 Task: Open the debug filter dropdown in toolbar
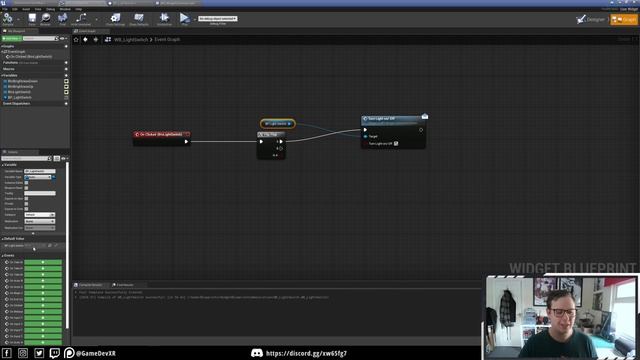point(218,19)
